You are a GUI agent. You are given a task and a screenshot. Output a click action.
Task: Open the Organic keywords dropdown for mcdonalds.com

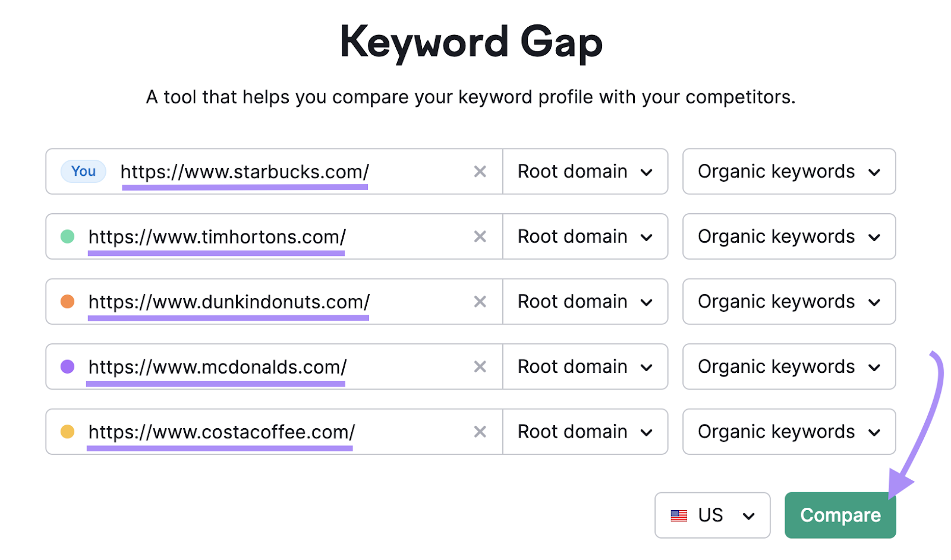coord(789,366)
